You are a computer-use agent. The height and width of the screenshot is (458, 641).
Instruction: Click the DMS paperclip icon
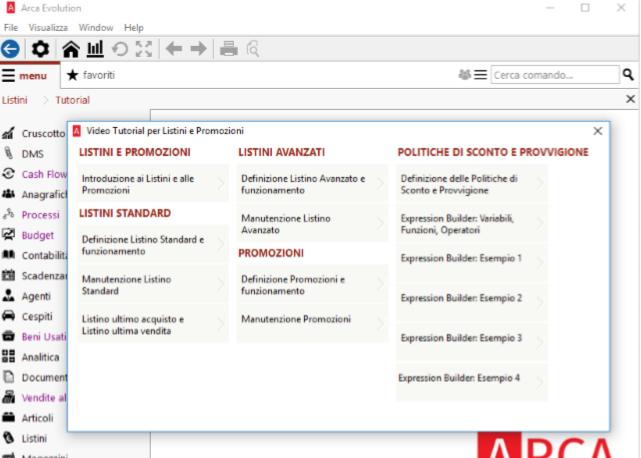pos(8,153)
